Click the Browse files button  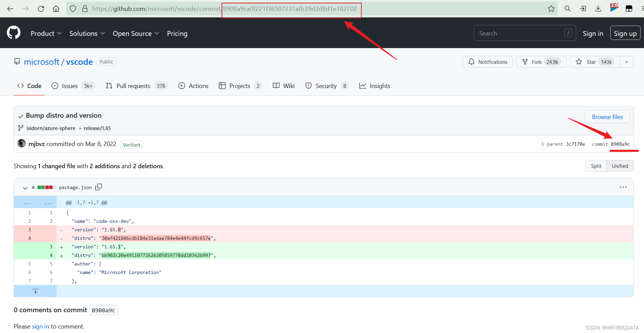[607, 117]
